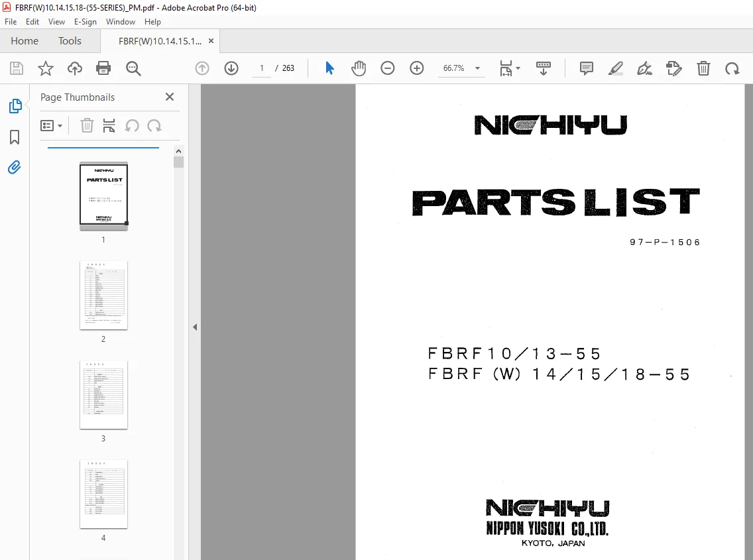Open the Bookmarks panel
This screenshot has height=560, width=753.
click(x=15, y=137)
